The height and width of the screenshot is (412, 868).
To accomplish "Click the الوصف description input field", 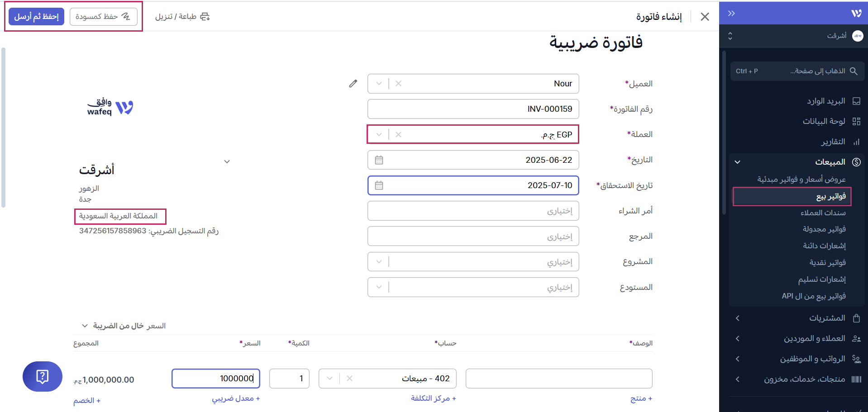I will [558, 379].
